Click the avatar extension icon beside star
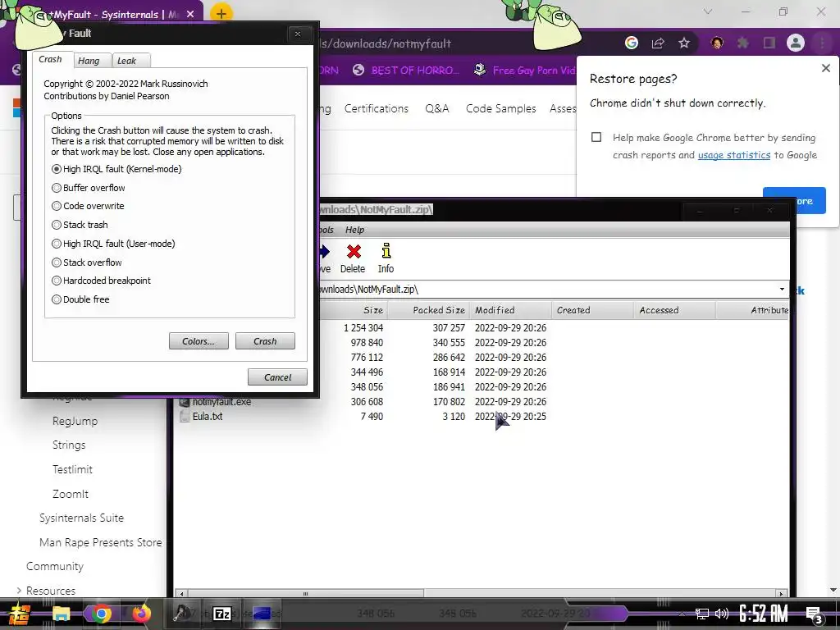840x630 pixels. (717, 43)
